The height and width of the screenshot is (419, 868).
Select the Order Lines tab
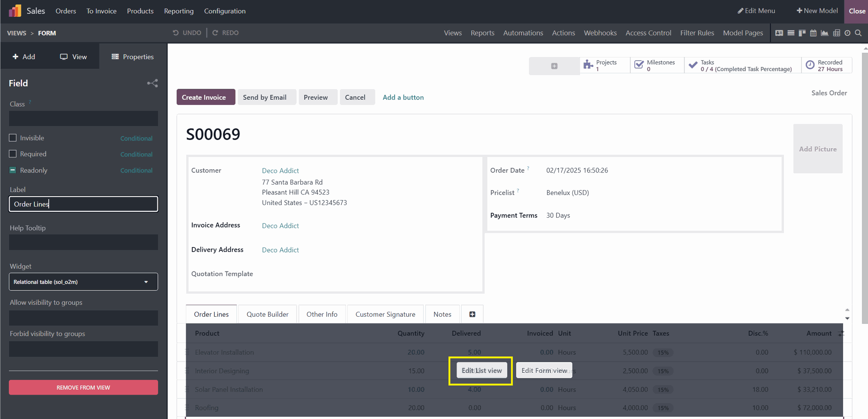coord(211,314)
